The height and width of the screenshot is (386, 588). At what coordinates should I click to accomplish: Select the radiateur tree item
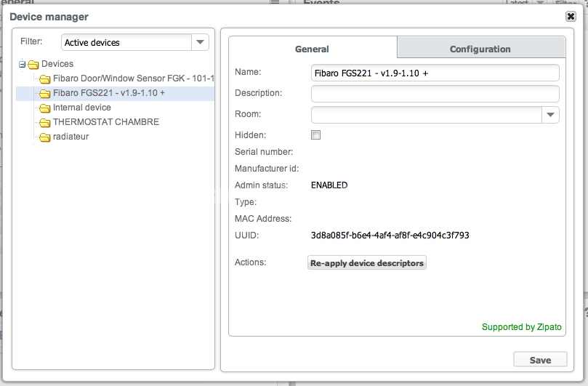tap(71, 137)
